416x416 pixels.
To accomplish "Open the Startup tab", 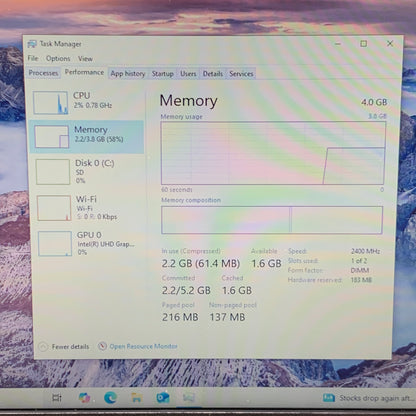I will click(163, 74).
